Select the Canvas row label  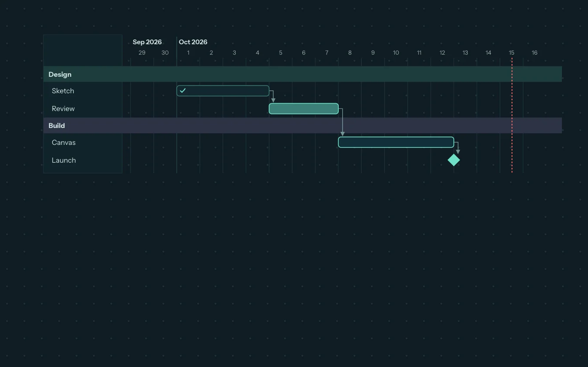[x=64, y=142]
